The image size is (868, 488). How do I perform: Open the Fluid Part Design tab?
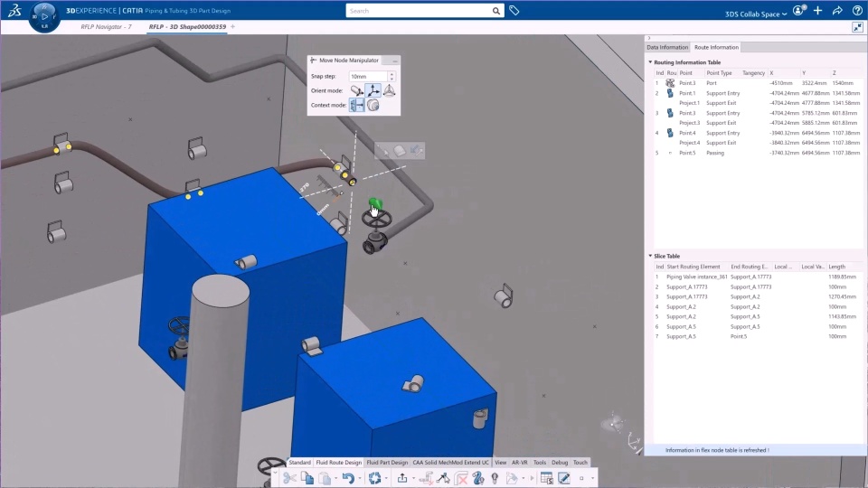387,463
